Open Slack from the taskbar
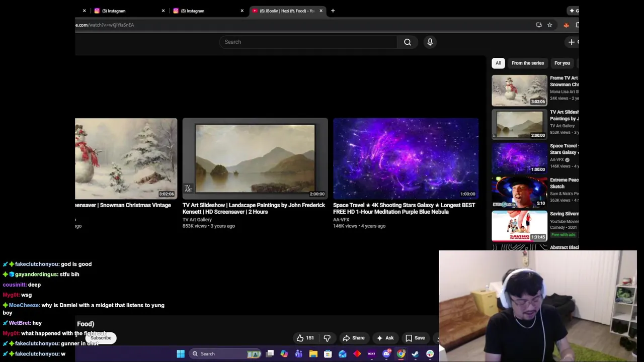 [x=430, y=354]
